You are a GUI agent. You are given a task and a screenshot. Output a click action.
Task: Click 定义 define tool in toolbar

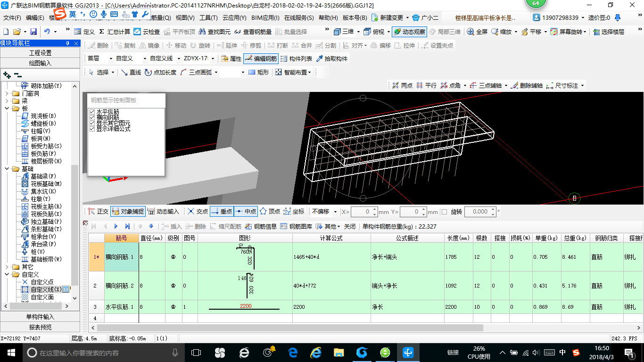tap(84, 32)
